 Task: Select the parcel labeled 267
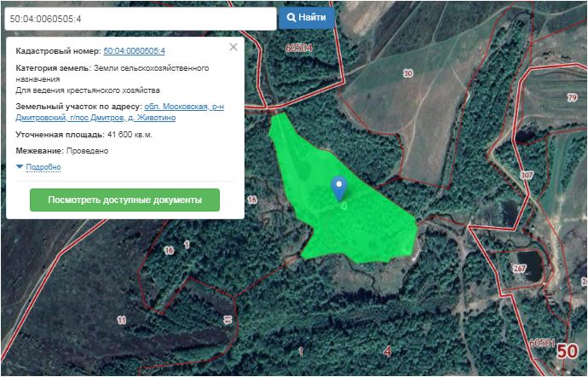pyautogui.click(x=520, y=268)
